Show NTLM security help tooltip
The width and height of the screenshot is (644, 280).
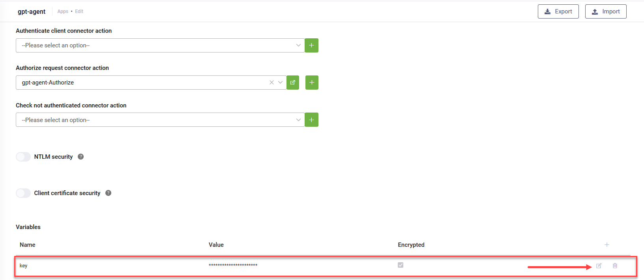(x=81, y=157)
